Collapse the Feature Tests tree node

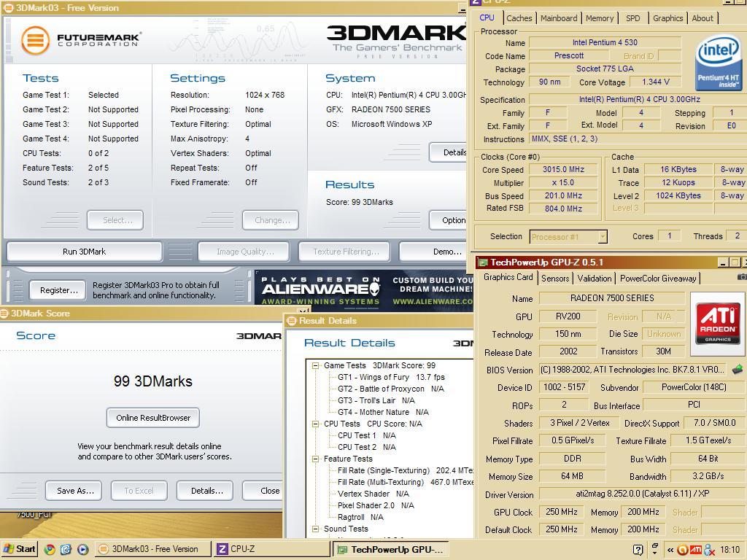(315, 459)
